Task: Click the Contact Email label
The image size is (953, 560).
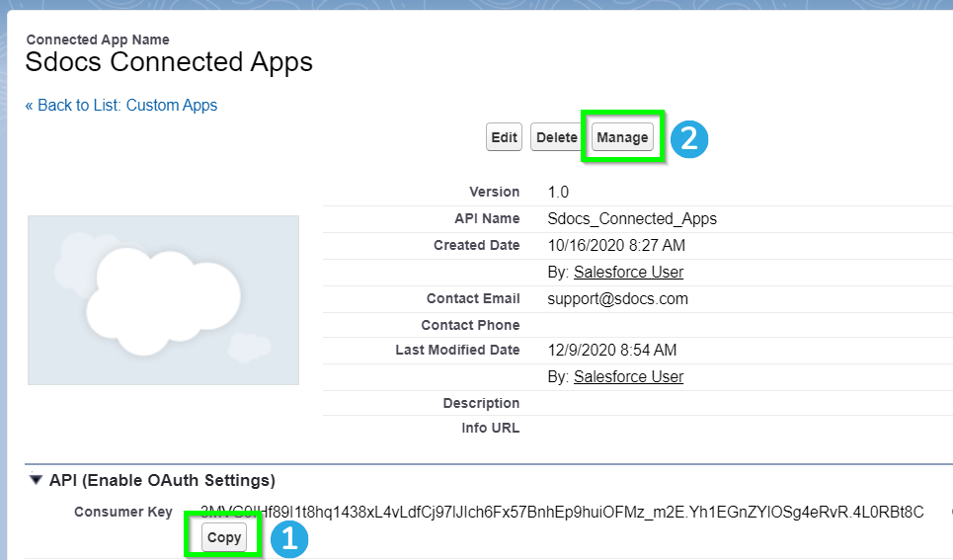Action: (x=473, y=298)
